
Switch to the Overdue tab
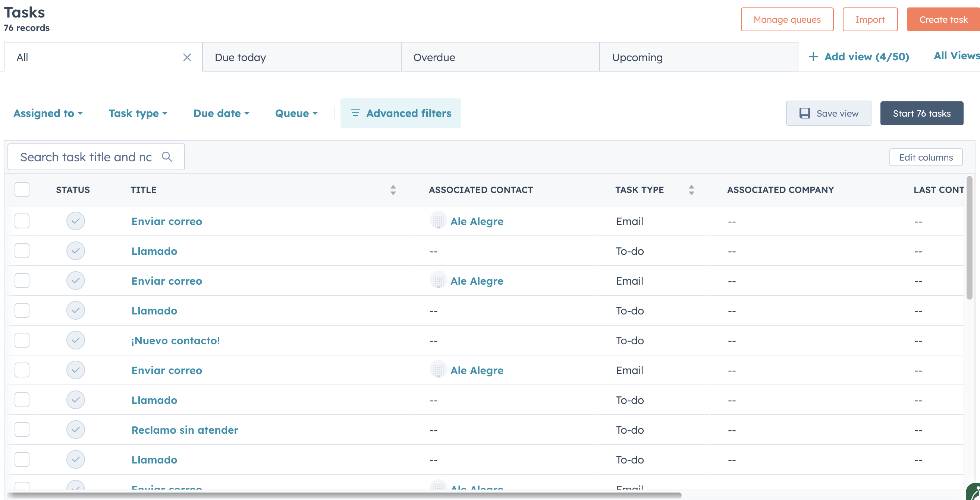[x=434, y=57]
